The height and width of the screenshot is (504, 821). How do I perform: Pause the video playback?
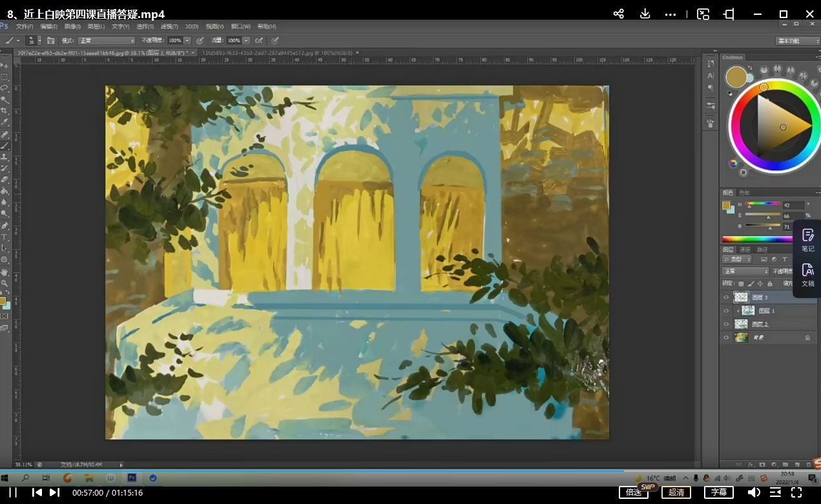(13, 492)
